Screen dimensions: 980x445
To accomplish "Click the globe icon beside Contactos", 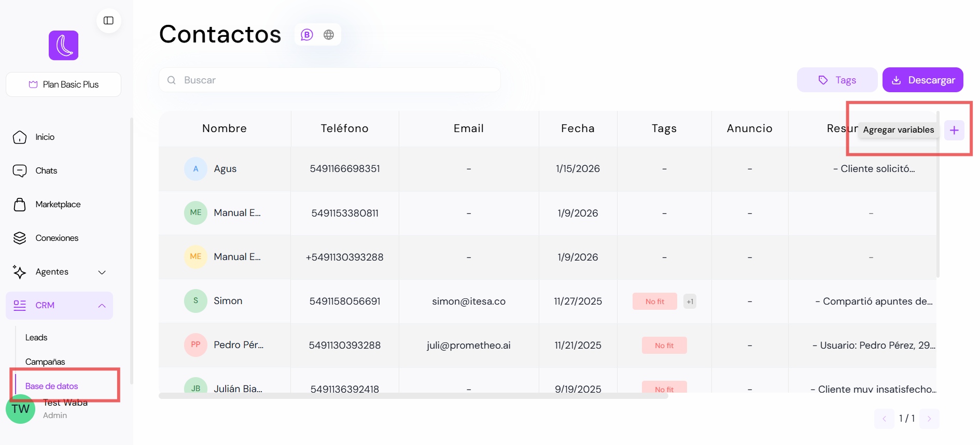I will (329, 35).
